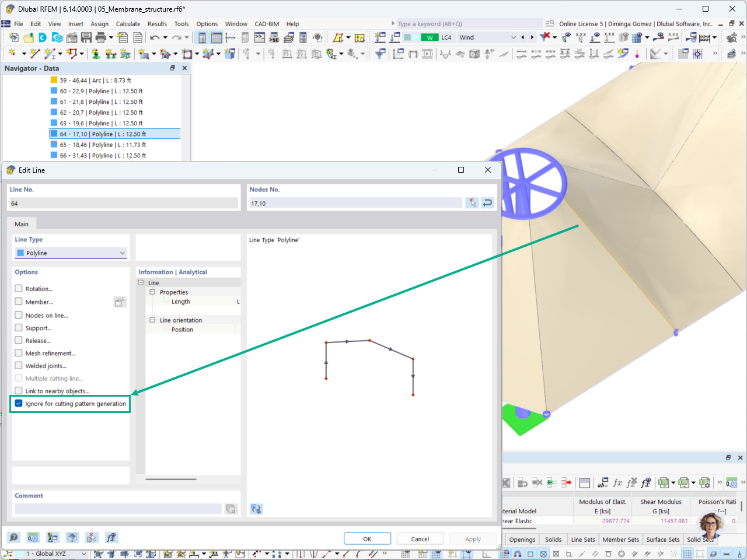Open the CAD-BIM menu

tap(268, 24)
